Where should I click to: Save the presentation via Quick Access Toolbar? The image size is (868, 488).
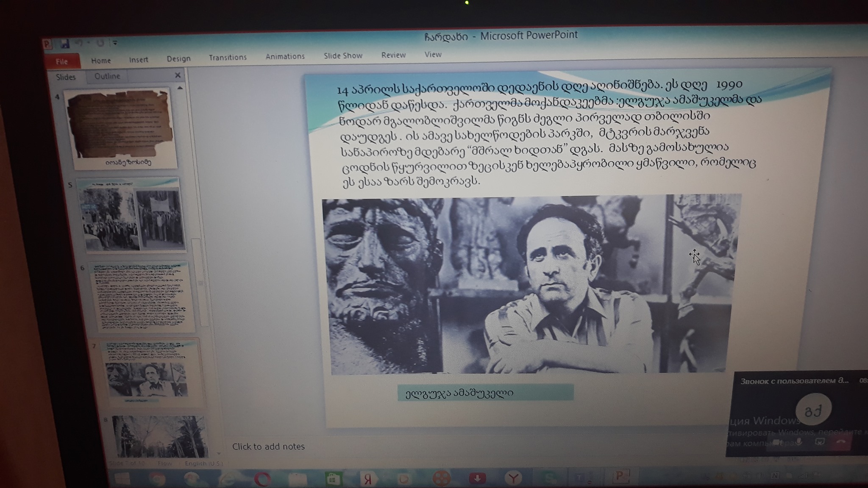pyautogui.click(x=64, y=44)
